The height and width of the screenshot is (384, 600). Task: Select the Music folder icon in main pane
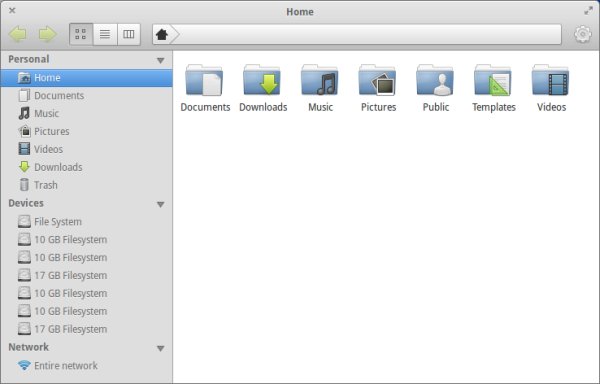tap(320, 80)
